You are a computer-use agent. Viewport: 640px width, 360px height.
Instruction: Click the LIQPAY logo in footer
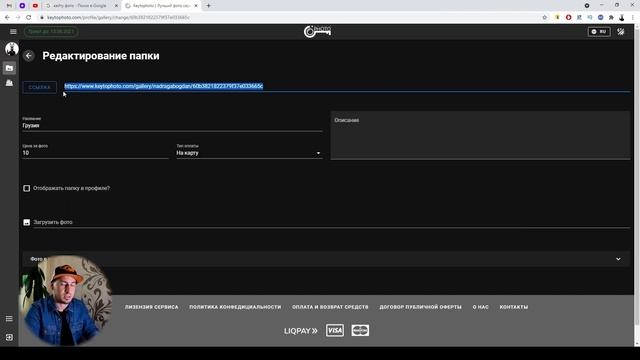pyautogui.click(x=300, y=331)
